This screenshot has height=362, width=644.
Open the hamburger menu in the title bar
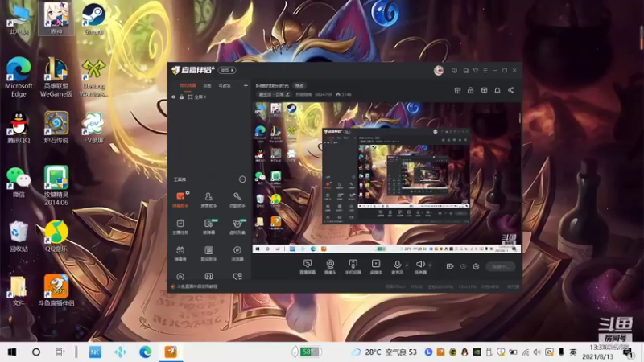click(x=485, y=71)
